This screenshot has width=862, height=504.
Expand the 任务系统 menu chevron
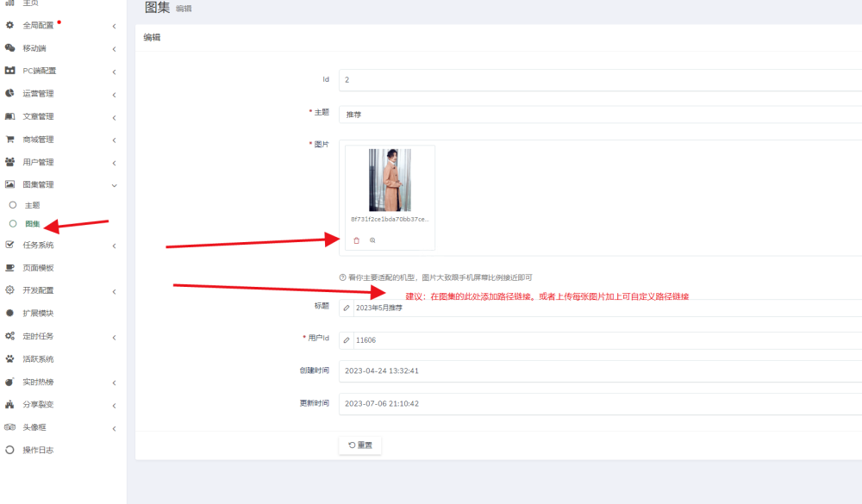(114, 246)
